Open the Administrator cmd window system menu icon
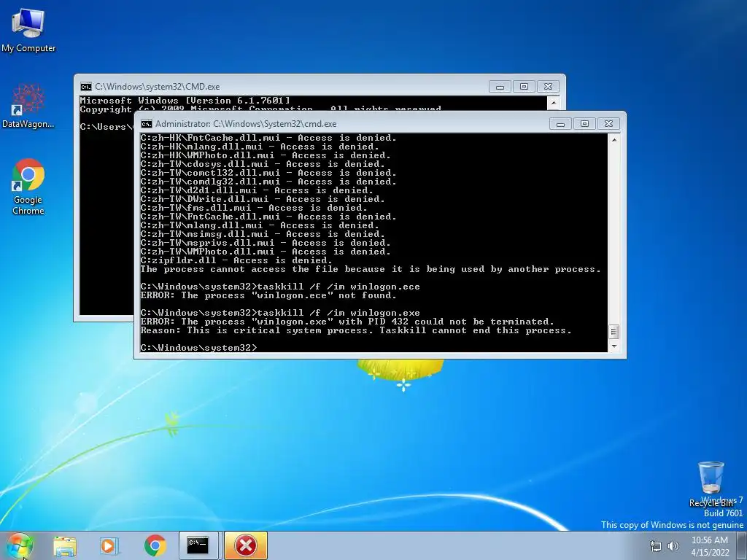 point(146,124)
